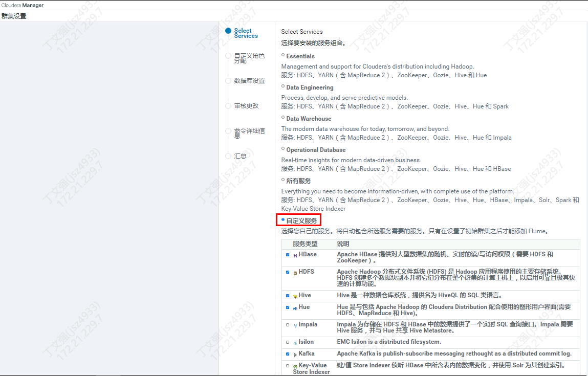Go to the 汇总 wizard step
Screen dimensions: 588x376
[240, 156]
